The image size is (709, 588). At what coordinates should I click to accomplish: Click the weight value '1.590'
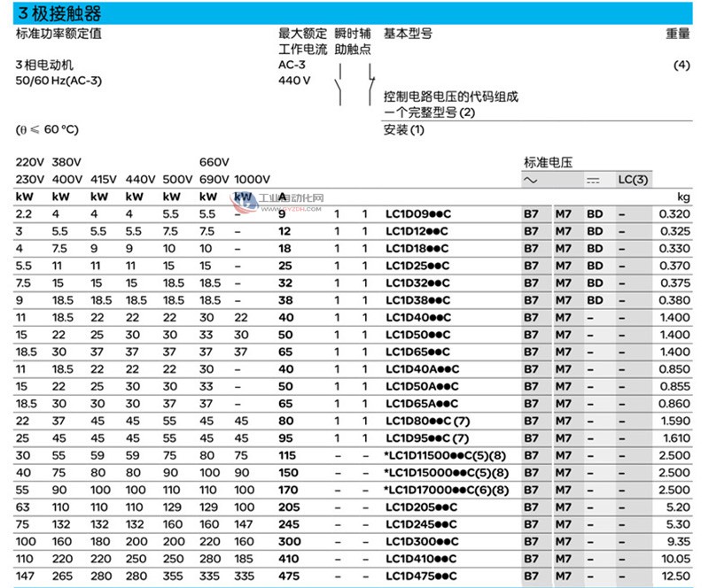coord(675,422)
